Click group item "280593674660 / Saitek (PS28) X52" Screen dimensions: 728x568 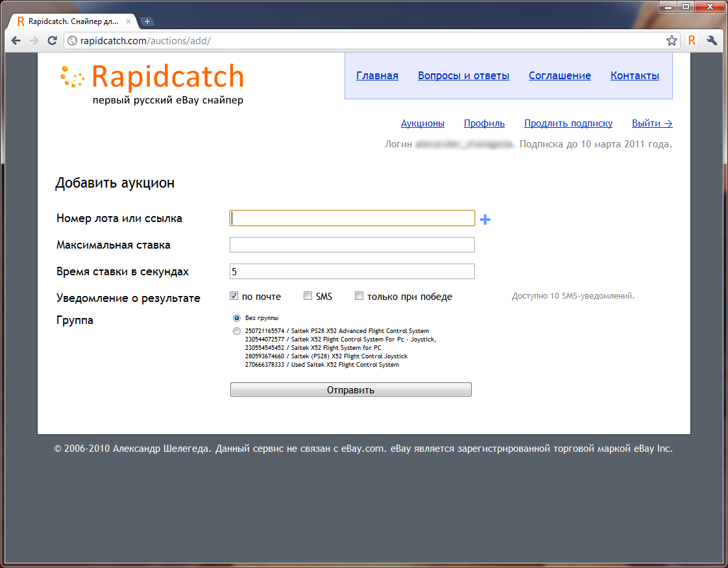coord(326,356)
